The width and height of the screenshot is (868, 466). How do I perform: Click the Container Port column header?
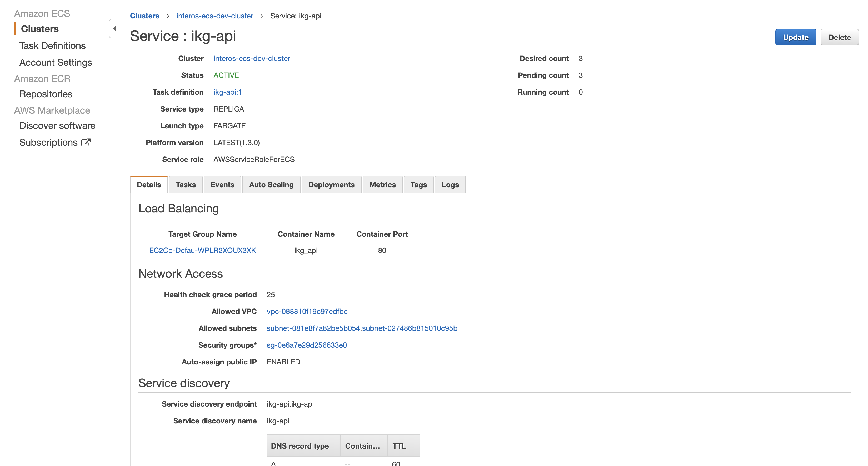382,234
